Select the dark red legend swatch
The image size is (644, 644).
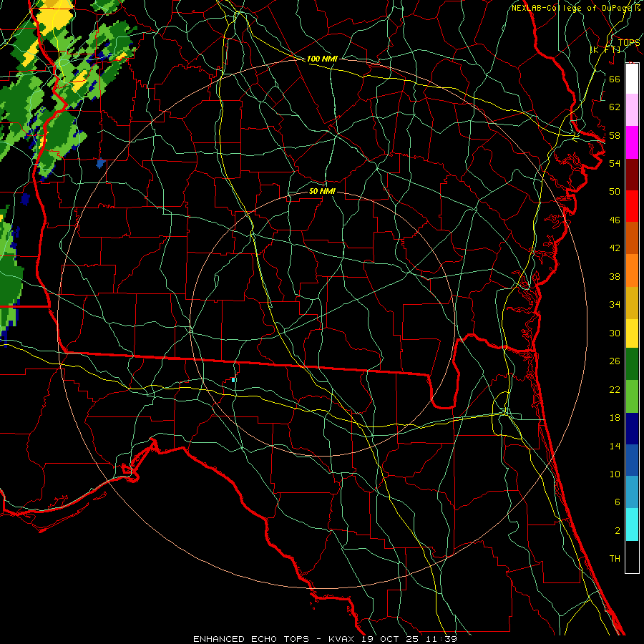tap(632, 174)
